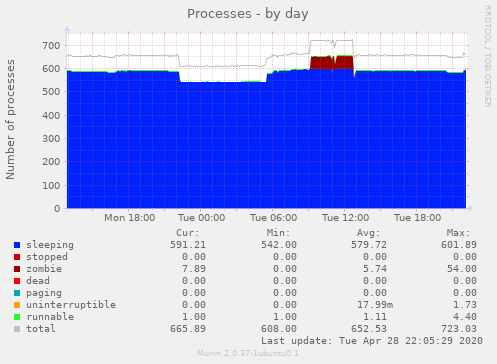Select the 'stopped' legend label
The image size is (497, 364).
click(x=47, y=257)
